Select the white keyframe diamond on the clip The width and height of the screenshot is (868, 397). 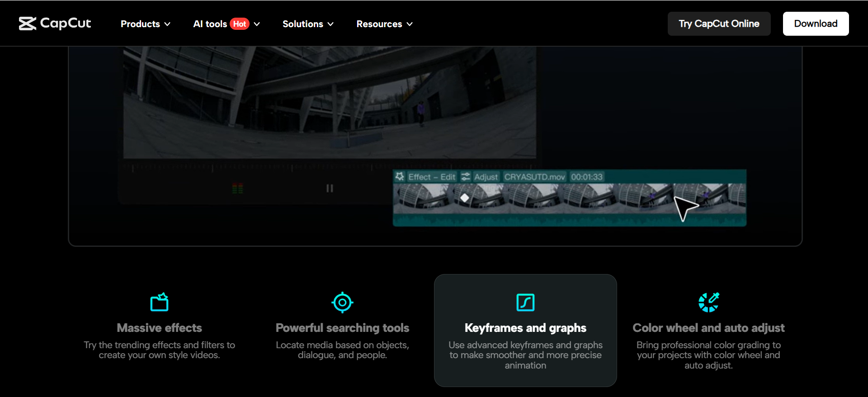tap(464, 198)
